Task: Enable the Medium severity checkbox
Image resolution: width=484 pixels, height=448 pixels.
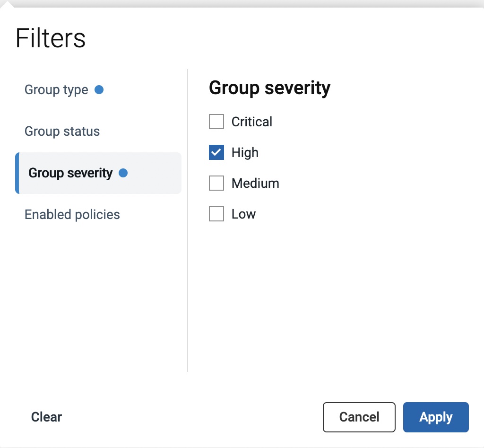Action: point(216,184)
